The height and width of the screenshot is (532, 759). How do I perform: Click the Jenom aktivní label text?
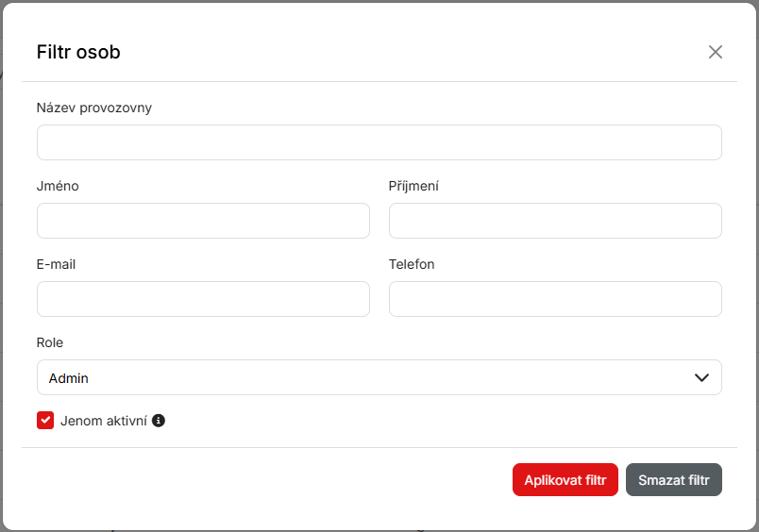104,421
